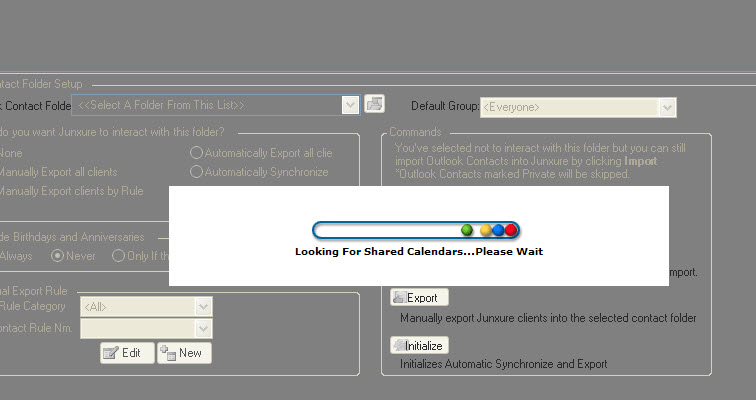Image resolution: width=756 pixels, height=400 pixels.
Task: Click the 'Birthdays and Anniversaries' group label
Action: tap(72, 237)
